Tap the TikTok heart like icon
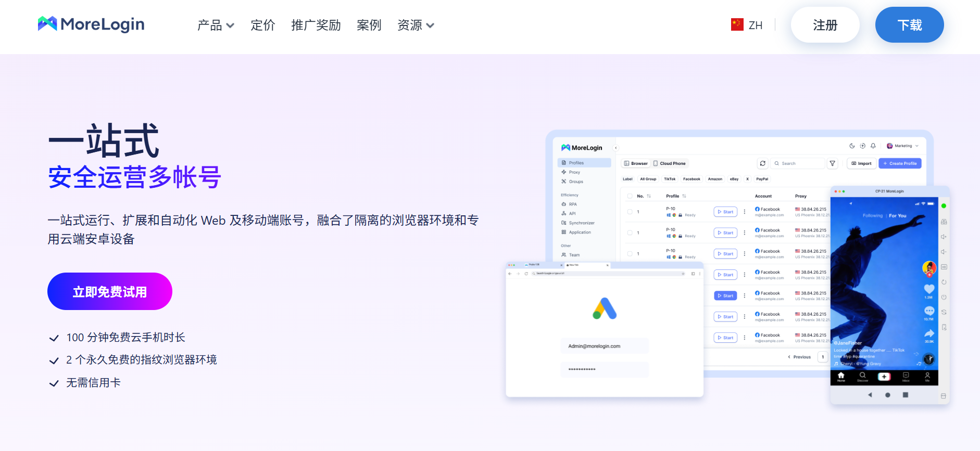This screenshot has height=451, width=980. 929,289
